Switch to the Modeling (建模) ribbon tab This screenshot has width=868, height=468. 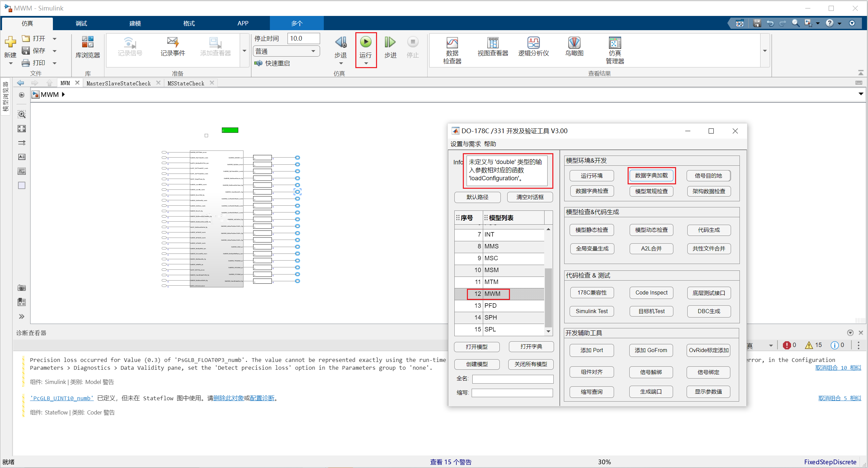(135, 23)
